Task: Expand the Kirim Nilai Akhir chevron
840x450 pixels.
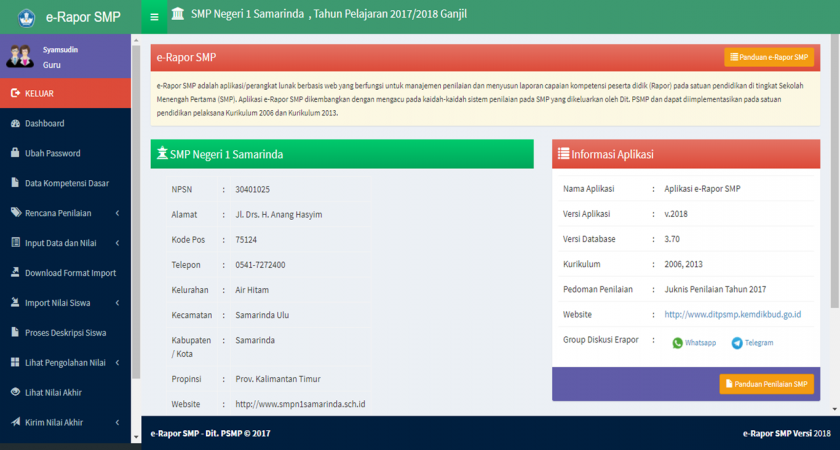Action: click(117, 422)
